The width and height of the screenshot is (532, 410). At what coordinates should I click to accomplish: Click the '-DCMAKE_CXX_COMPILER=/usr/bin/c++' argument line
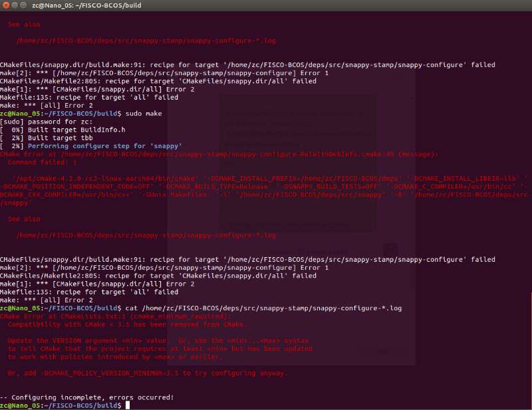coord(263,195)
